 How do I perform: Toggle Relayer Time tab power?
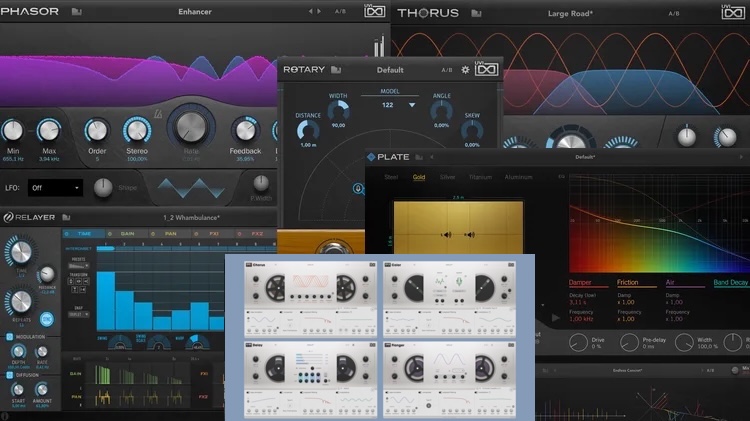(66, 234)
